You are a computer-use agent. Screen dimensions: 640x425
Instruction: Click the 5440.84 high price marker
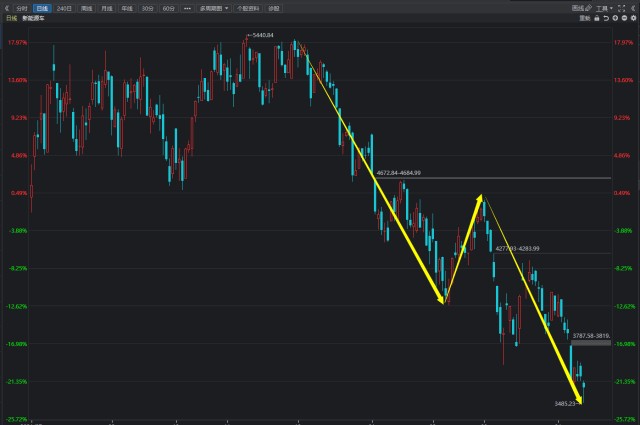click(260, 35)
